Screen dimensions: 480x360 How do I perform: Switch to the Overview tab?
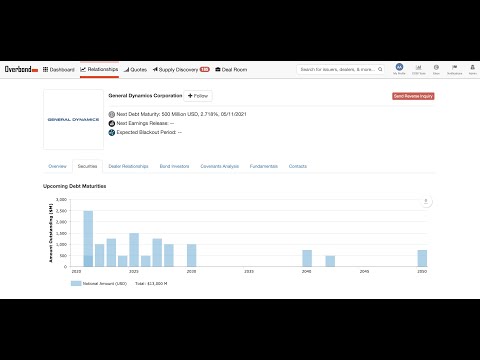(57, 166)
